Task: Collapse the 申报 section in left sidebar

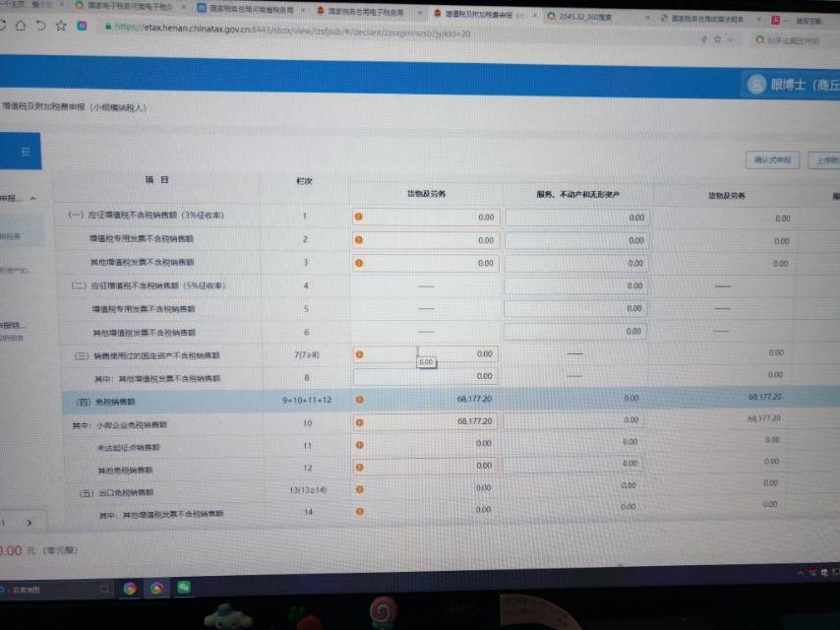Action: (31, 199)
